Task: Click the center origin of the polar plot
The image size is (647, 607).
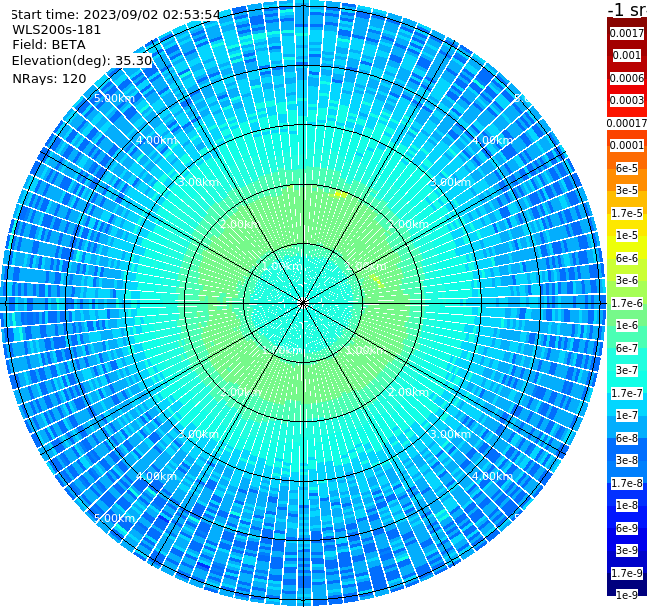Action: (303, 303)
